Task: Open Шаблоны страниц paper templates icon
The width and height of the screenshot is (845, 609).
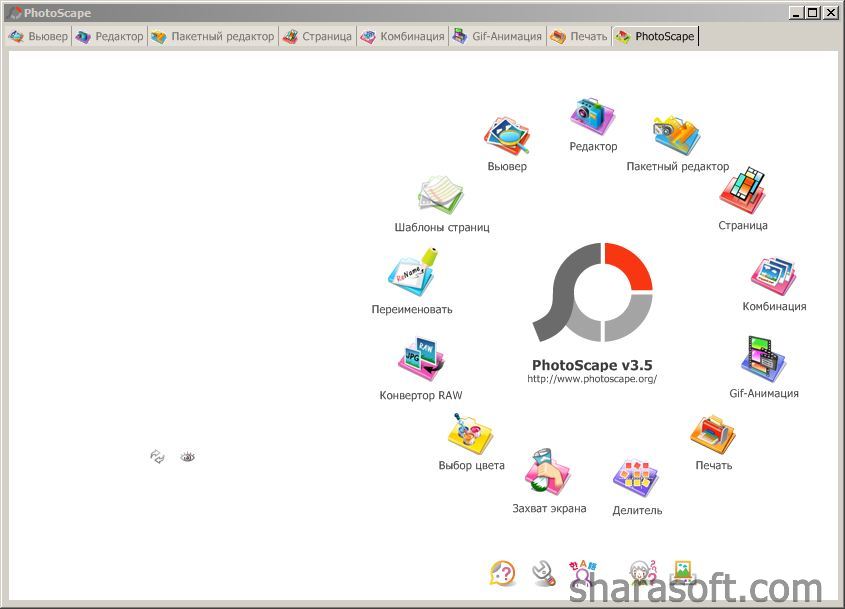Action: coord(441,195)
